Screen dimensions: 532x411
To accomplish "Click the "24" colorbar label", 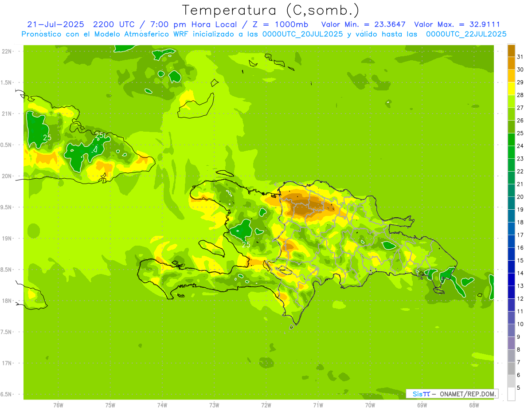I will [520, 146].
